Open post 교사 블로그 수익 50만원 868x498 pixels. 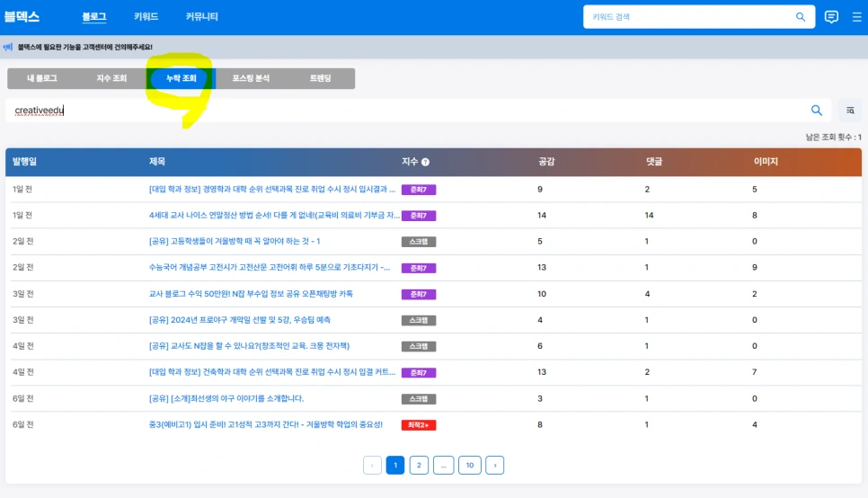[251, 294]
